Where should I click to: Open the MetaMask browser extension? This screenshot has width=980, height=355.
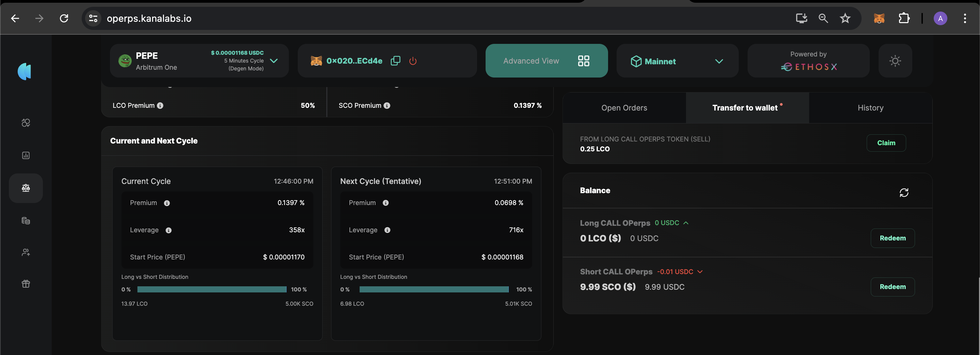[x=879, y=18]
